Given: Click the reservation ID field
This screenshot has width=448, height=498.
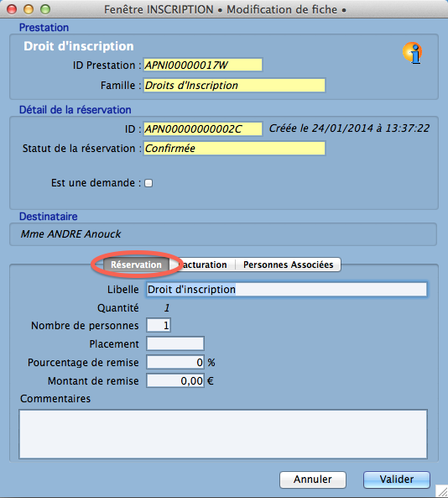Looking at the screenshot, I should 203,128.
